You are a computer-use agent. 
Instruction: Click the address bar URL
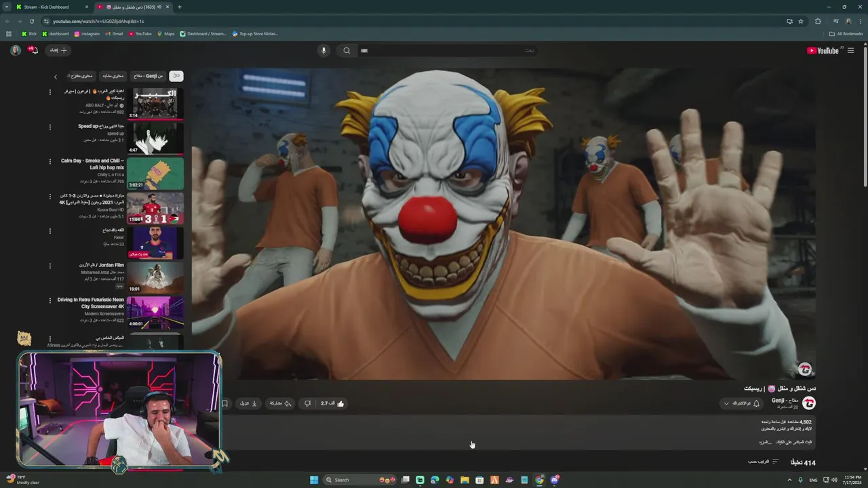click(98, 21)
